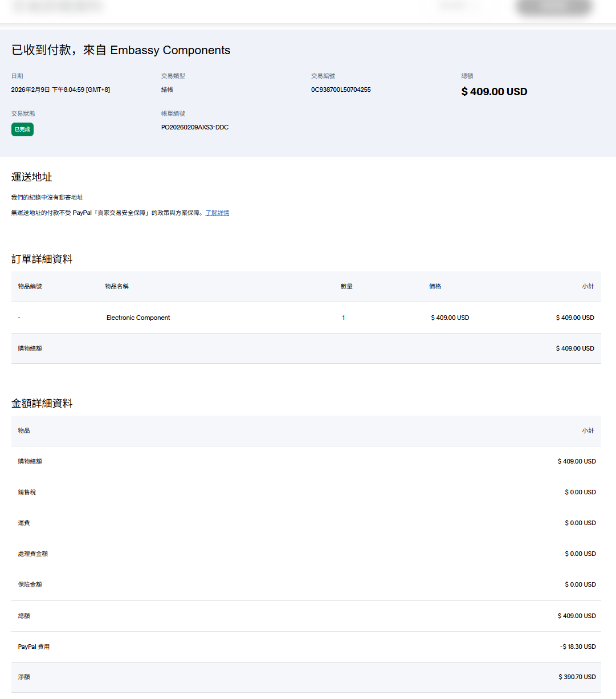Click the 處理費金額 row label
The height and width of the screenshot is (699, 616).
coord(32,554)
